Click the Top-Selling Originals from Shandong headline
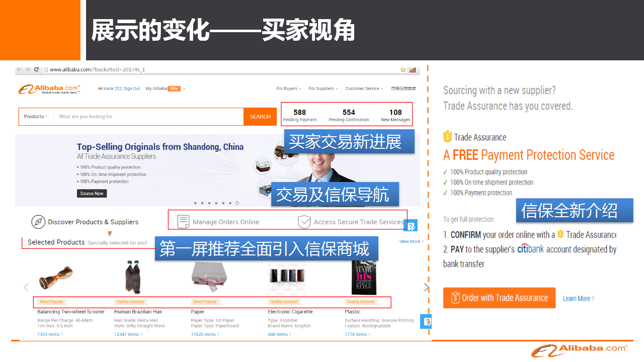Viewport: 644px width, 362px height. tap(160, 147)
